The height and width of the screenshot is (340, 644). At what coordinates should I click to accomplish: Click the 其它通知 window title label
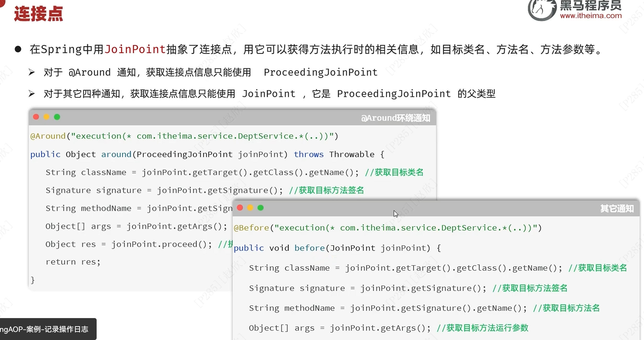pyautogui.click(x=617, y=208)
